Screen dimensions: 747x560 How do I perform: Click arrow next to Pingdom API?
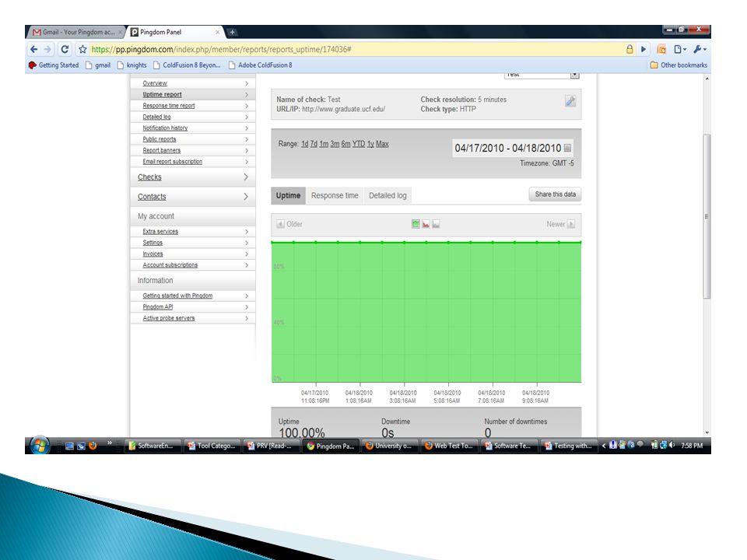tap(247, 307)
